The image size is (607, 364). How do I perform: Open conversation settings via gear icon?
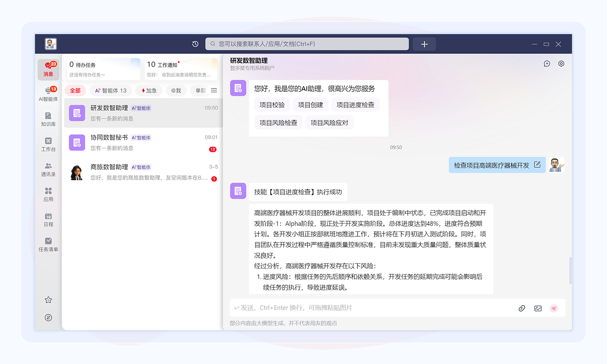tap(561, 63)
